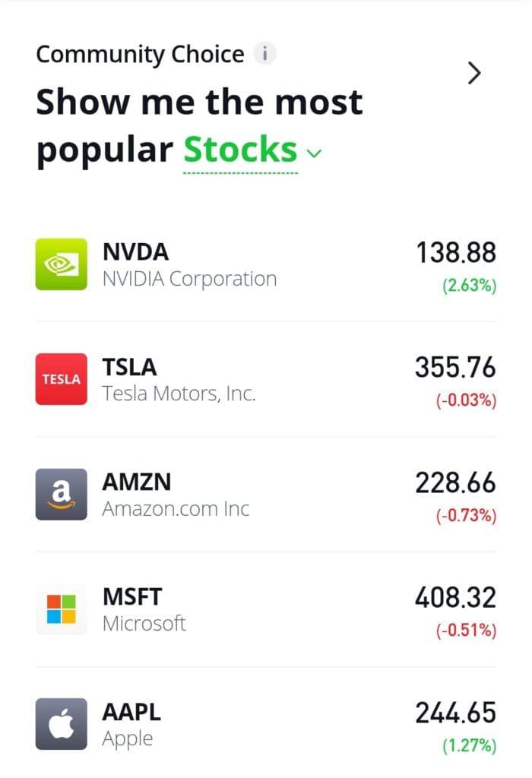Image resolution: width=532 pixels, height=778 pixels.
Task: Expand the popular assets list via the arrow
Action: (x=475, y=73)
